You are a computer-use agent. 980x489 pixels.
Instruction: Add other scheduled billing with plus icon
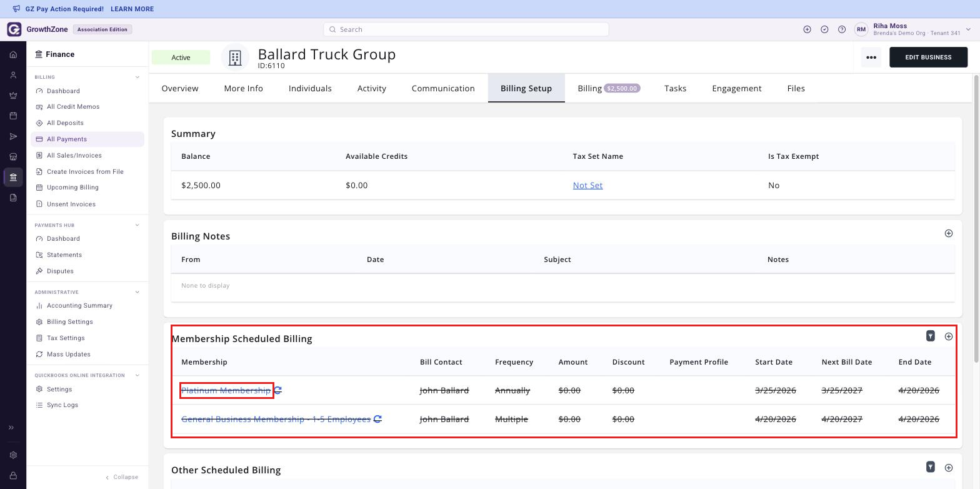click(x=948, y=468)
